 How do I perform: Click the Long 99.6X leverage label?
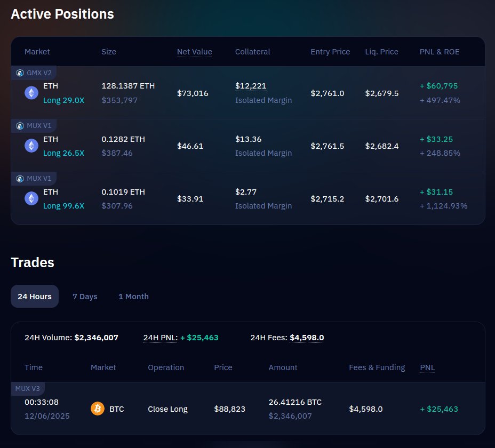64,206
